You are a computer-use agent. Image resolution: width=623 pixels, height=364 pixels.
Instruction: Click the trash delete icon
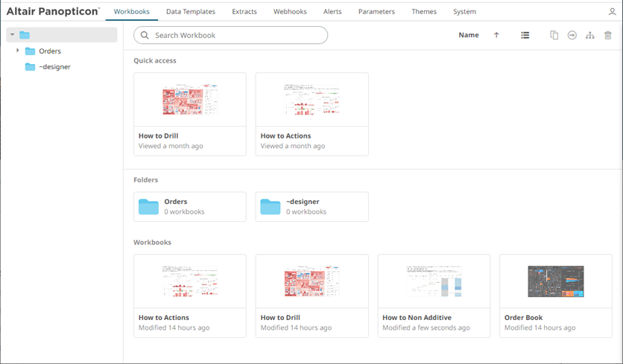pyautogui.click(x=608, y=35)
